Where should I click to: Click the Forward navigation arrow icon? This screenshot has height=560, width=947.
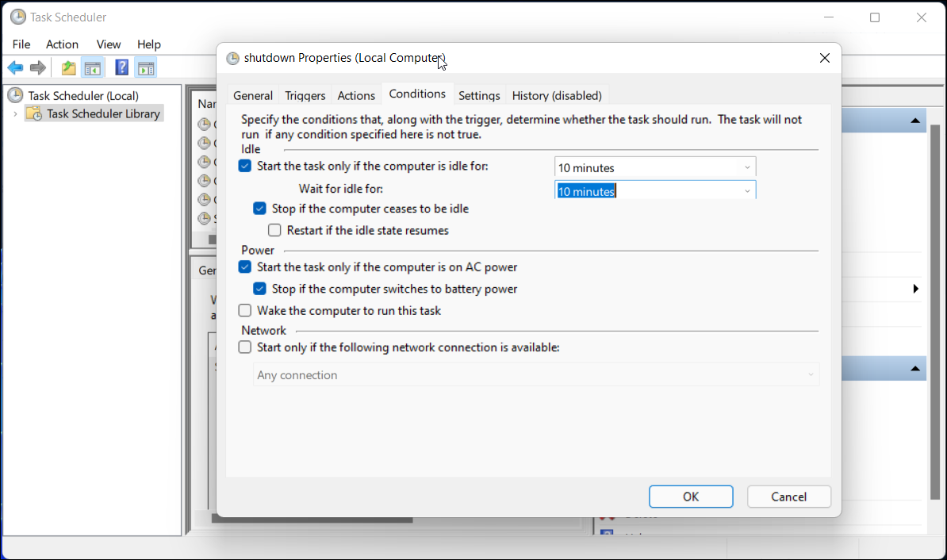pos(37,67)
